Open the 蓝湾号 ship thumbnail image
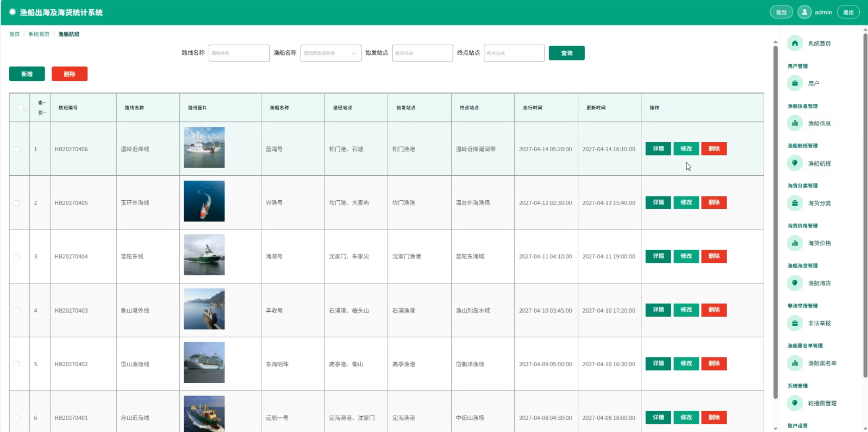 [x=204, y=147]
